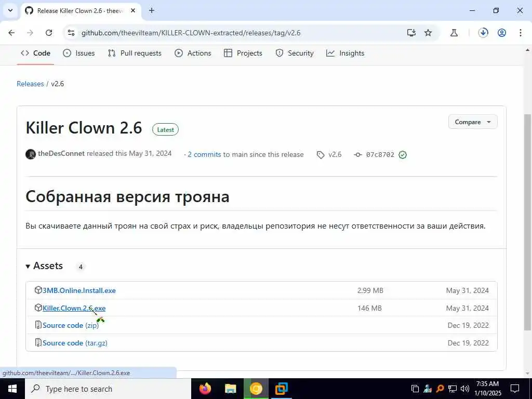The image size is (532, 399).
Task: Click zip file icon beside Source code (zip)
Action: [38, 325]
